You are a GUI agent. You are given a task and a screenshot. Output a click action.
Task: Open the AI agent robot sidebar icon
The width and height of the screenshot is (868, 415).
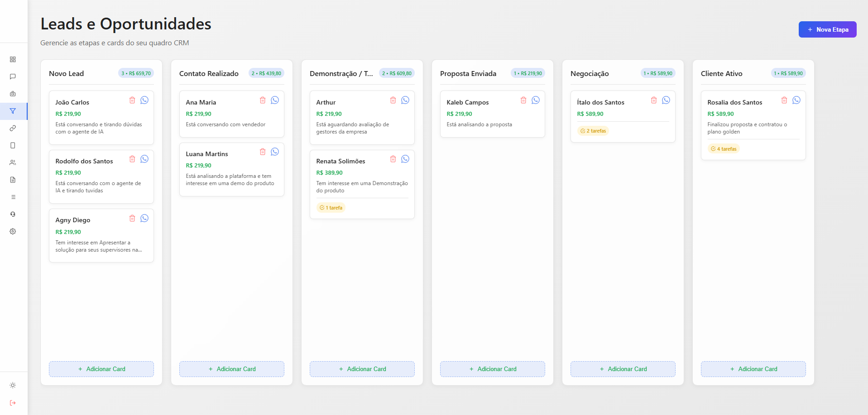[x=13, y=94]
